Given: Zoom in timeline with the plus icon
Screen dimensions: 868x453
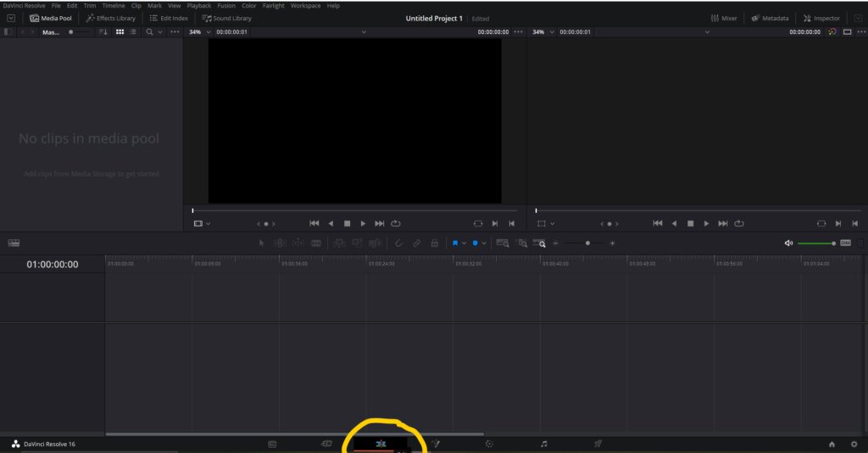Looking at the screenshot, I should pos(612,243).
